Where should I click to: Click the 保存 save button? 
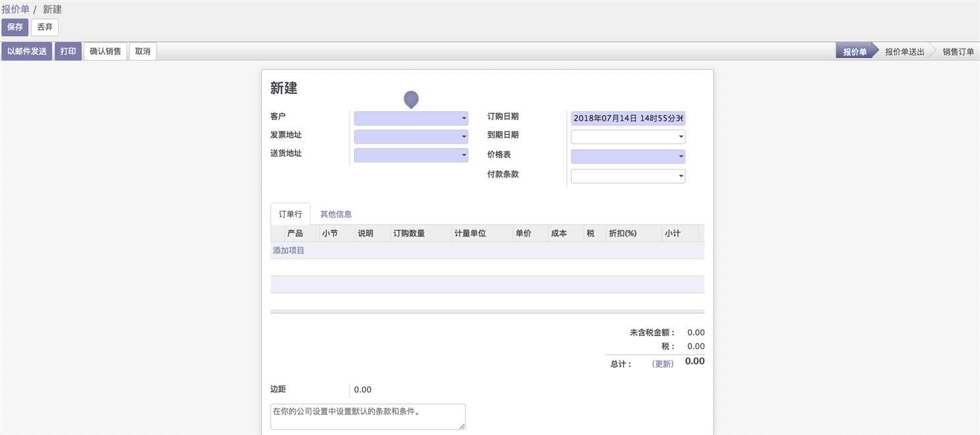tap(15, 28)
